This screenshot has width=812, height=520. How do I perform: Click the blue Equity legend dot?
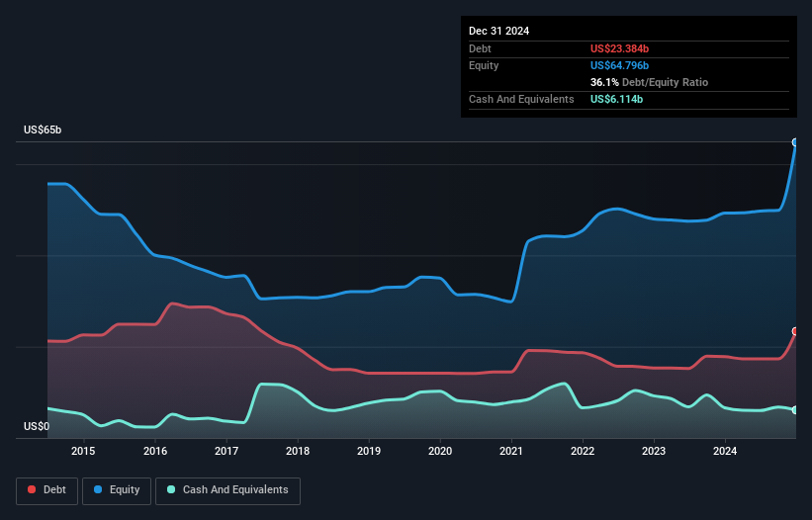(98, 489)
